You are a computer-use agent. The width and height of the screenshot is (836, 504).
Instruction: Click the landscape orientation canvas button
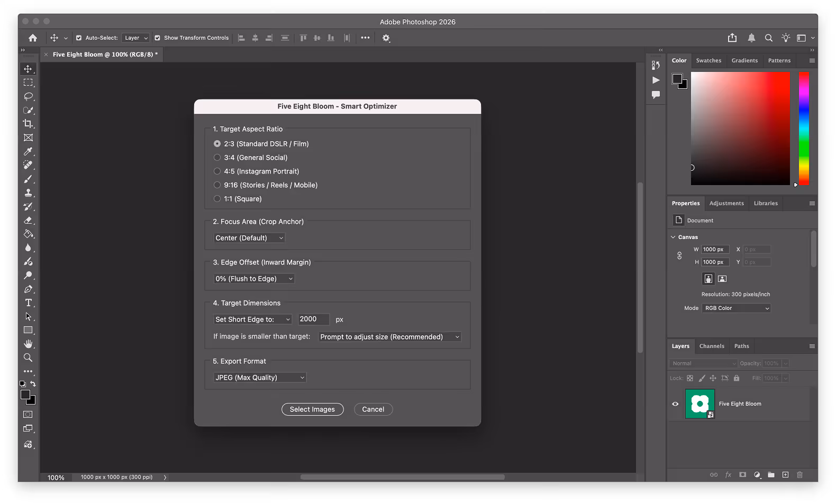pyautogui.click(x=722, y=279)
